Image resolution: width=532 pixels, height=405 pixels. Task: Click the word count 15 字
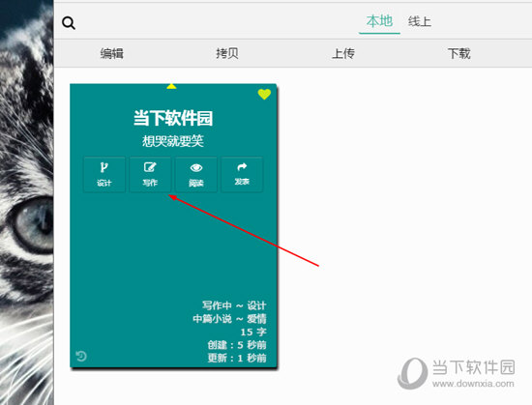coord(253,332)
